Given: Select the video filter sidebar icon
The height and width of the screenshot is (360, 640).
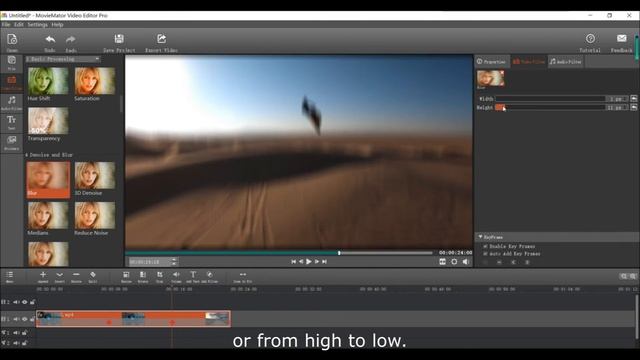Looking at the screenshot, I should (11, 82).
